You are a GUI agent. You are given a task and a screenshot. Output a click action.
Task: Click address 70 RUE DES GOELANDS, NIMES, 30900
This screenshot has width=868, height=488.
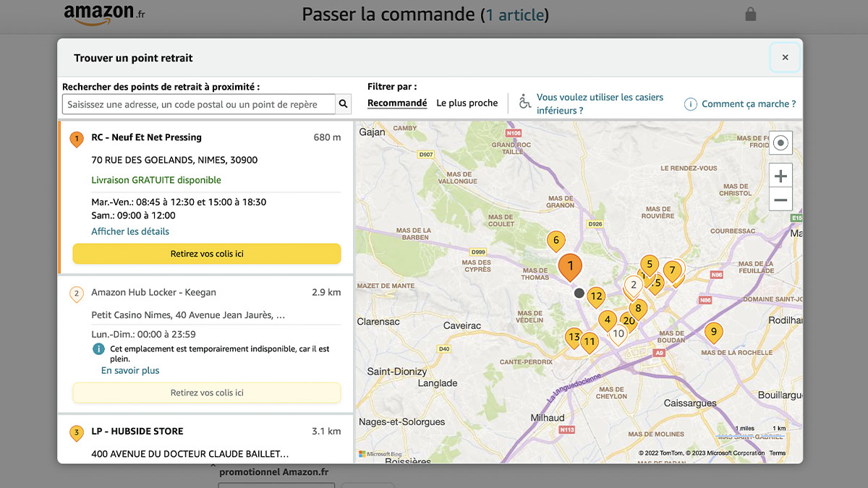[x=174, y=160]
